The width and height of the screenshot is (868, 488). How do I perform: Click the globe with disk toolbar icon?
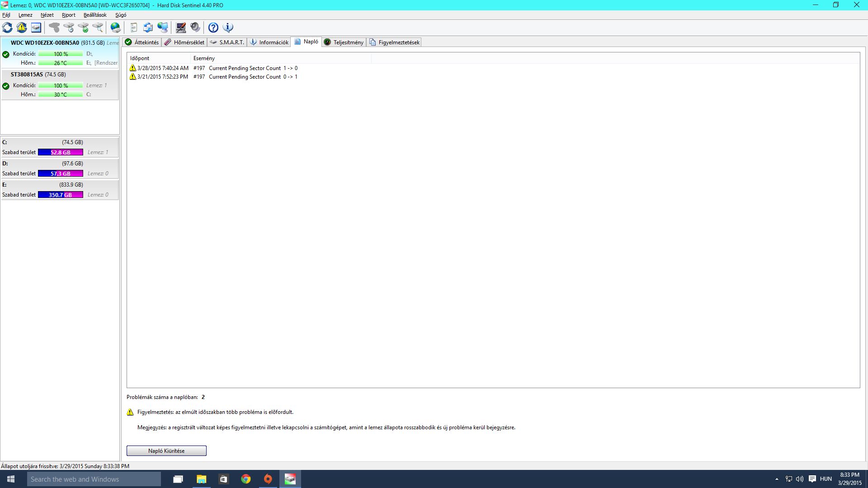tap(116, 28)
